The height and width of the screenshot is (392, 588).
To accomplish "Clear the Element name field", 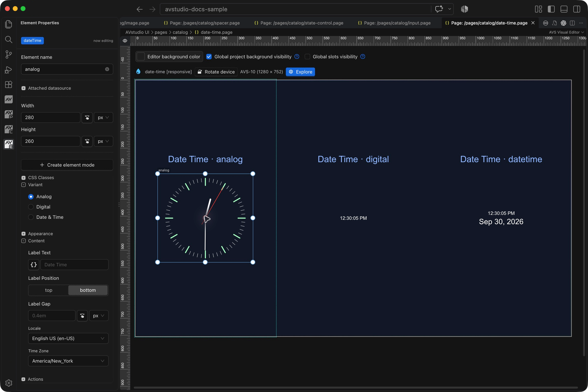I will pos(107,69).
